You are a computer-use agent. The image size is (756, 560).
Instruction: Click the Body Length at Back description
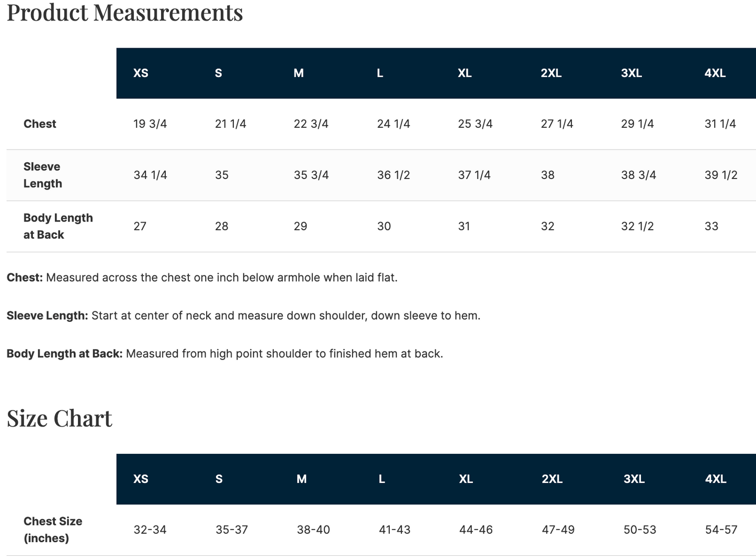click(225, 354)
